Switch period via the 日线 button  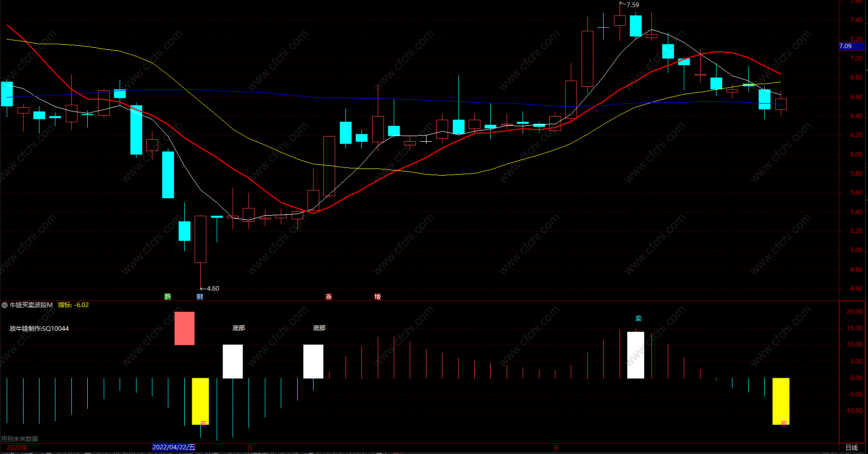tap(852, 447)
